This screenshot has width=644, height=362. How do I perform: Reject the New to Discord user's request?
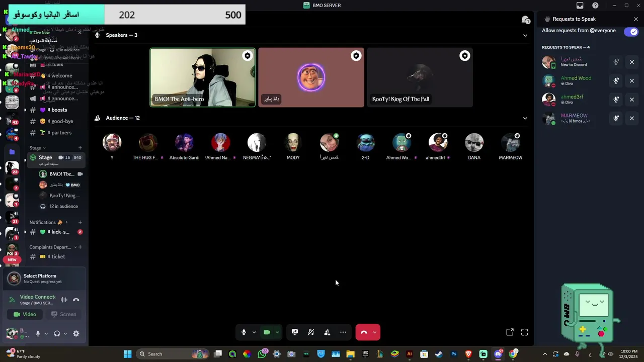coord(632,62)
